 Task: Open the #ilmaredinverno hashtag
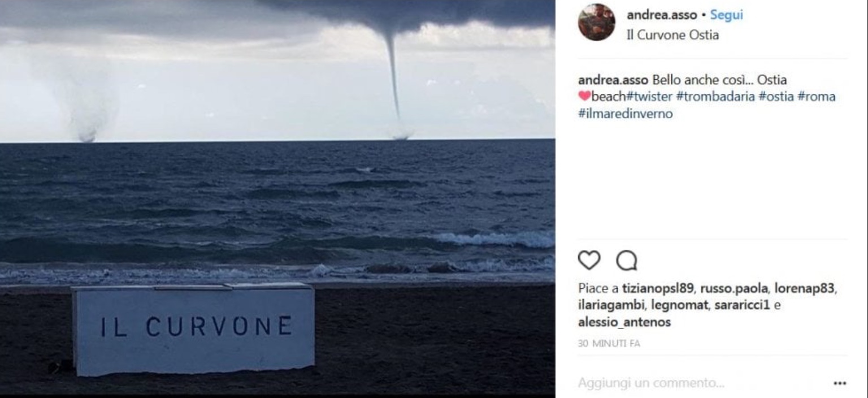click(625, 114)
